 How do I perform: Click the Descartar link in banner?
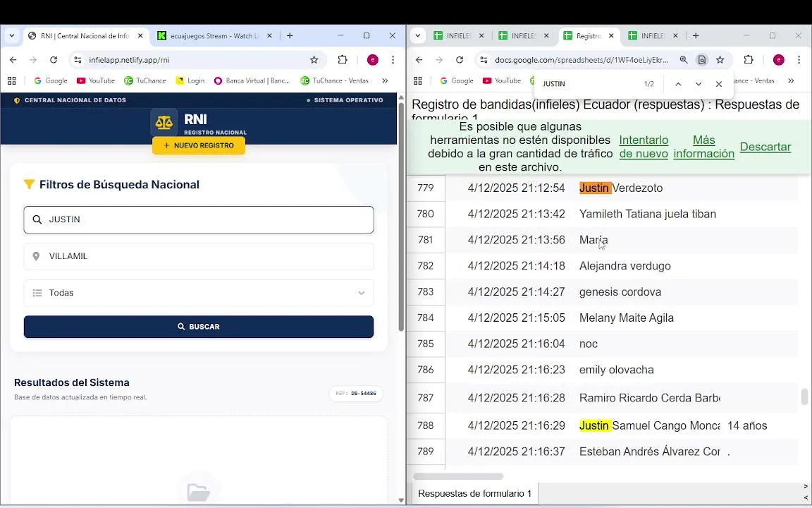[x=765, y=147]
